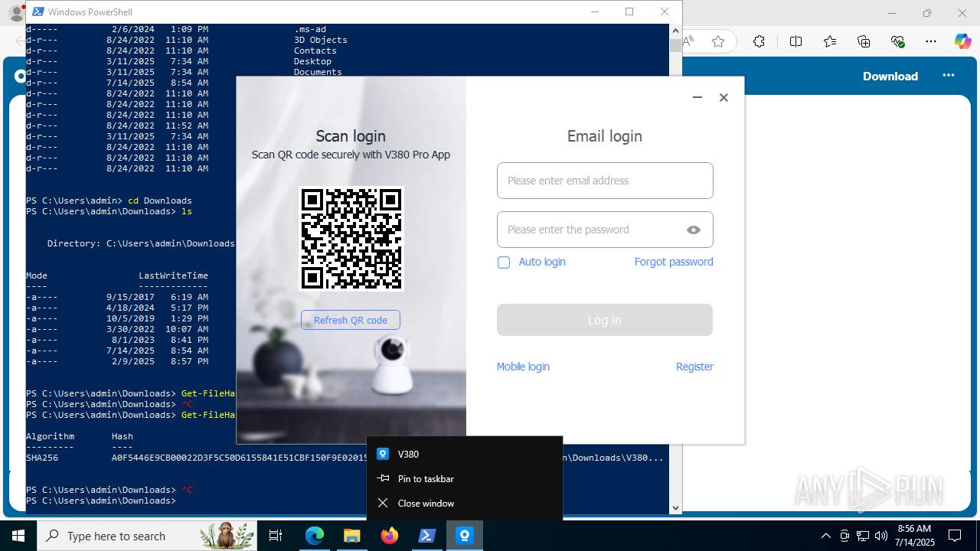Click the V380 login QR code image

tap(351, 239)
